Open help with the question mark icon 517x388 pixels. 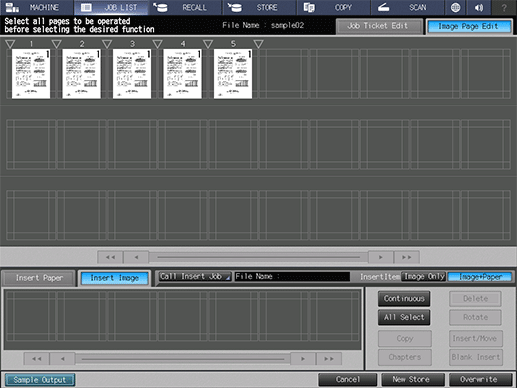[x=504, y=7]
